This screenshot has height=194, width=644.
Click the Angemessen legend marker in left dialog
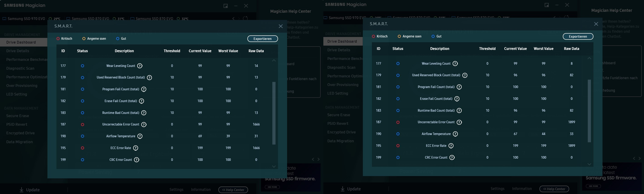click(x=84, y=39)
